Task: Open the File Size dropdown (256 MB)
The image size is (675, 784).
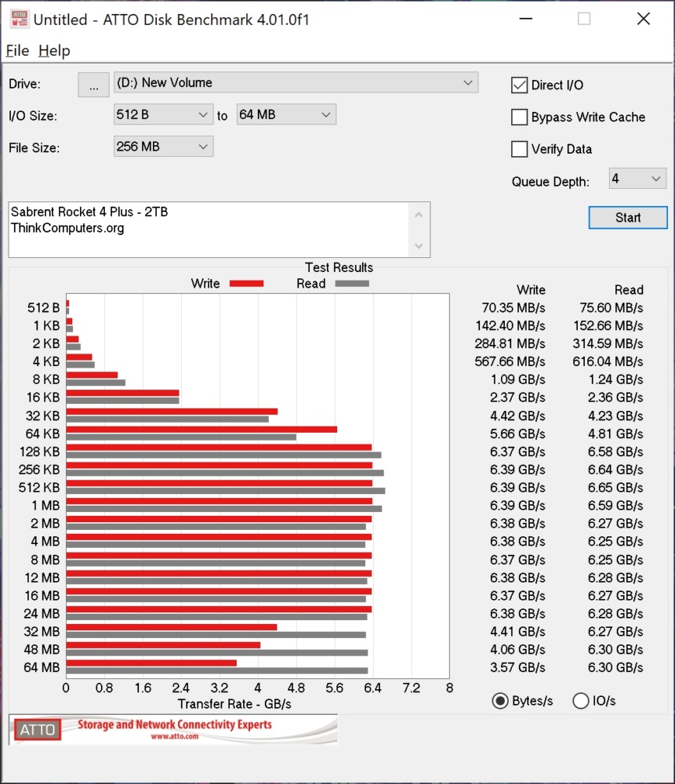Action: coord(164,147)
